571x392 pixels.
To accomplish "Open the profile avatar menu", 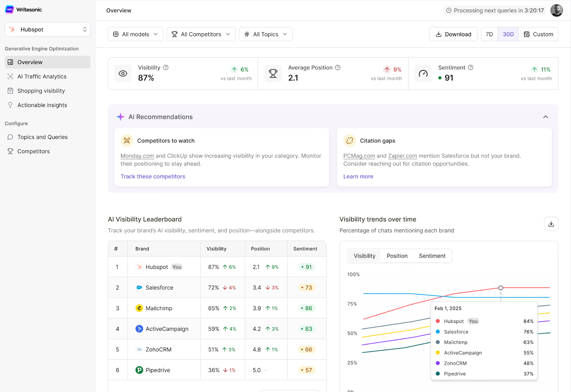I will [x=557, y=10].
